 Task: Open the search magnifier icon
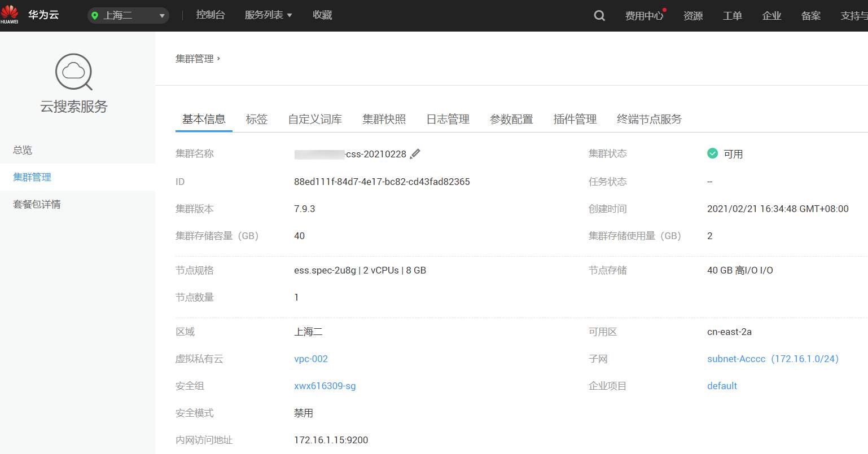tap(599, 16)
